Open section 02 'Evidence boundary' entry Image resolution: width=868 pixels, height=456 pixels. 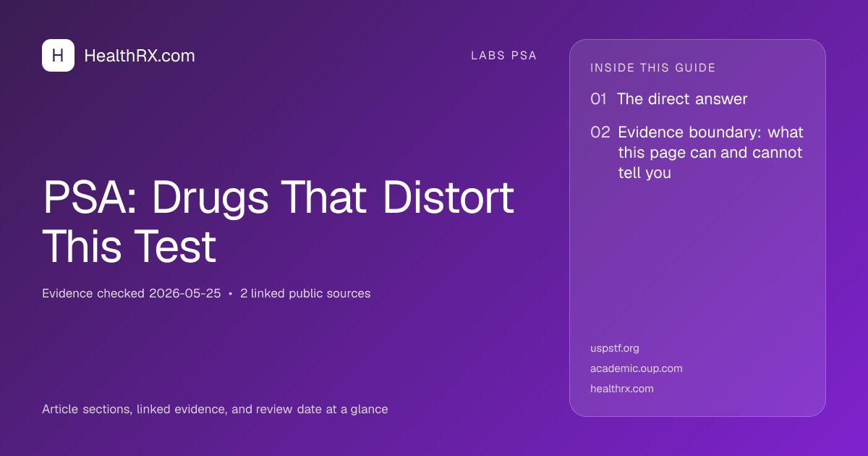(x=697, y=153)
